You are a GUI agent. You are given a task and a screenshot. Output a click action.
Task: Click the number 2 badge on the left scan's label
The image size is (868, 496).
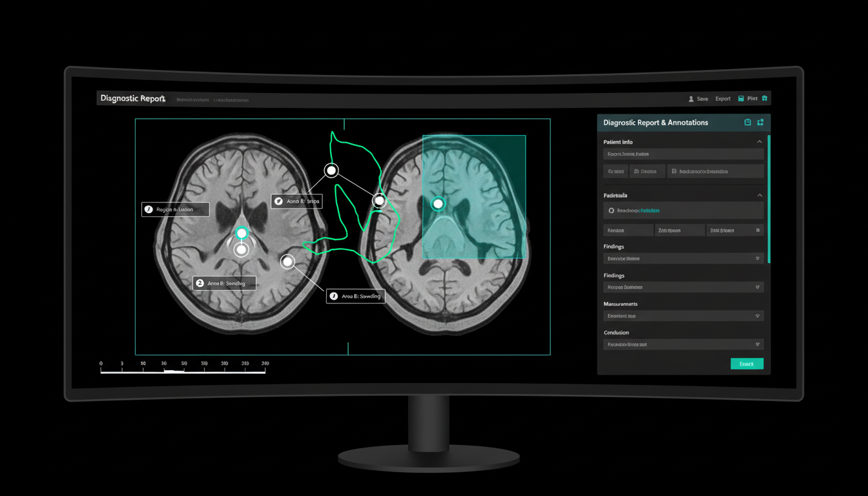click(200, 283)
